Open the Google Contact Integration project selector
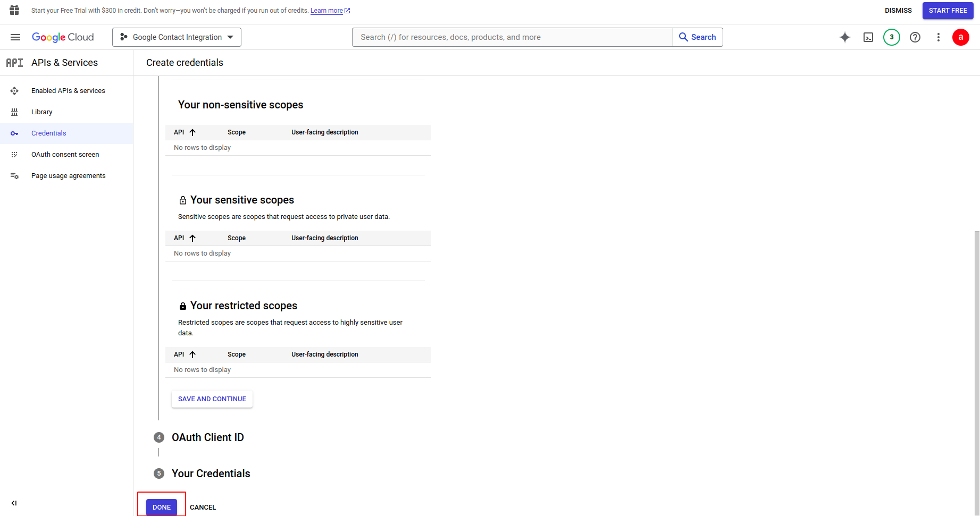The width and height of the screenshot is (980, 516). point(177,37)
